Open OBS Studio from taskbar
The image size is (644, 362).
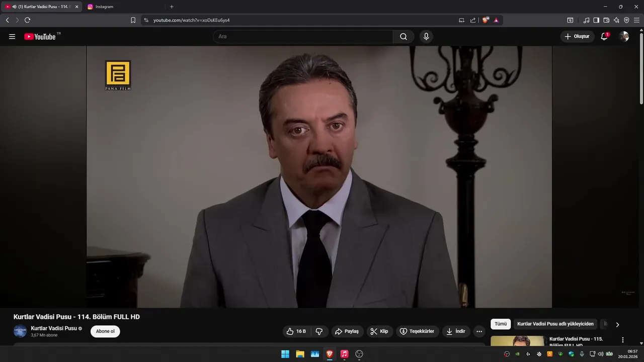359,354
